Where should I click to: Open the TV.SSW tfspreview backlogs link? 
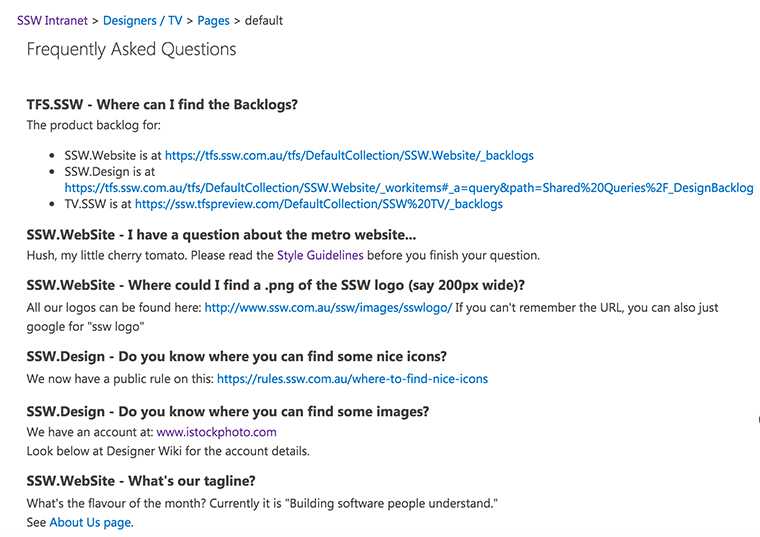click(318, 204)
